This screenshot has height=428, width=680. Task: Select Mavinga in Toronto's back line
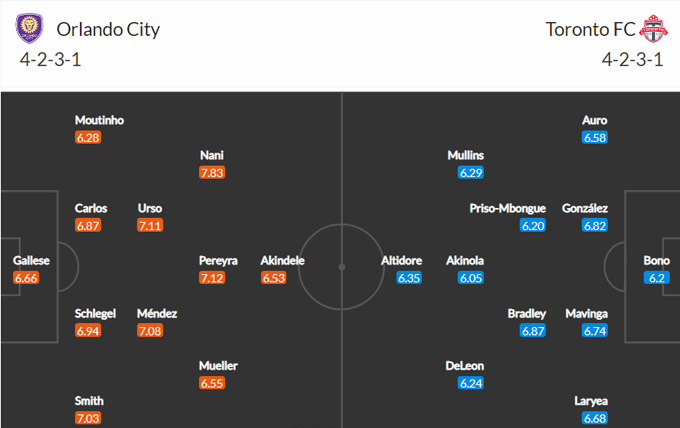585,313
